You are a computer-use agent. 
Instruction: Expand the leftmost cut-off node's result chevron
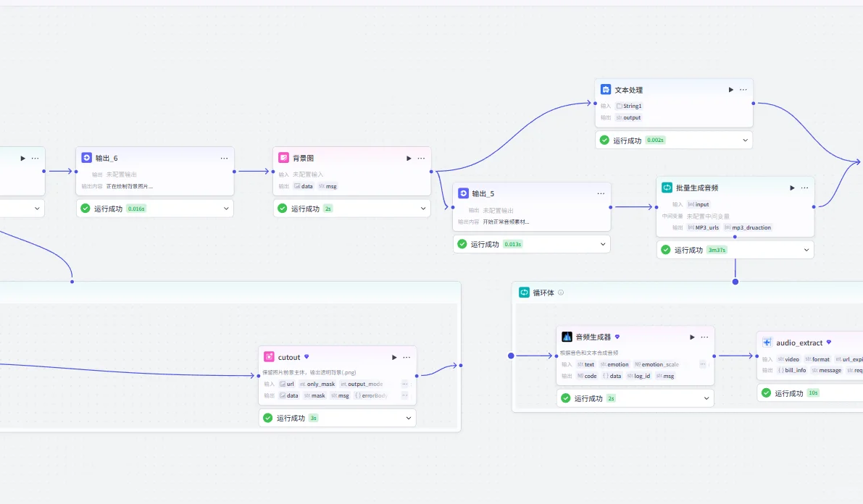point(37,209)
